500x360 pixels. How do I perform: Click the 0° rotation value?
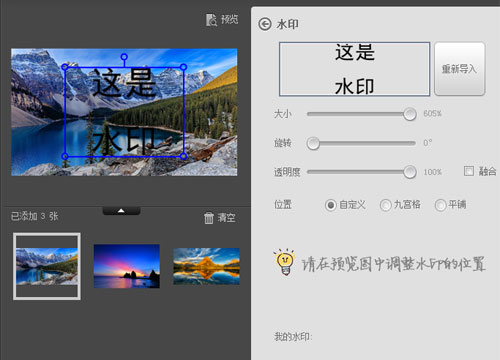[x=428, y=143]
